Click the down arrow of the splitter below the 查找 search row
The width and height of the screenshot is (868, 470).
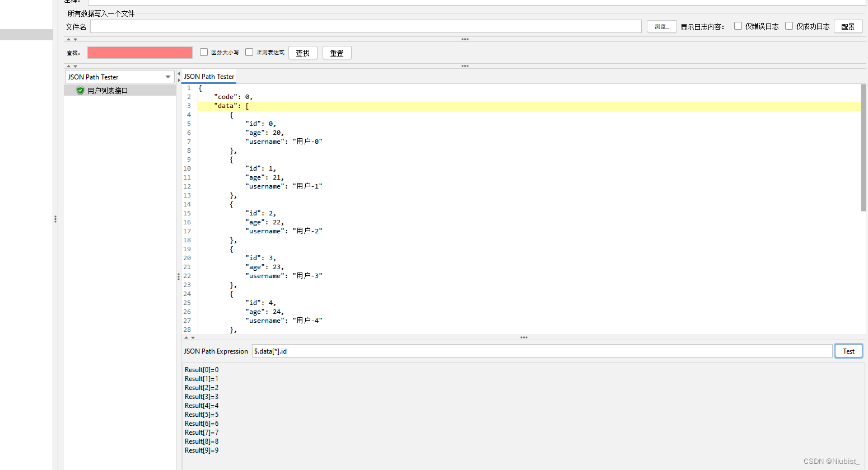tap(75, 67)
